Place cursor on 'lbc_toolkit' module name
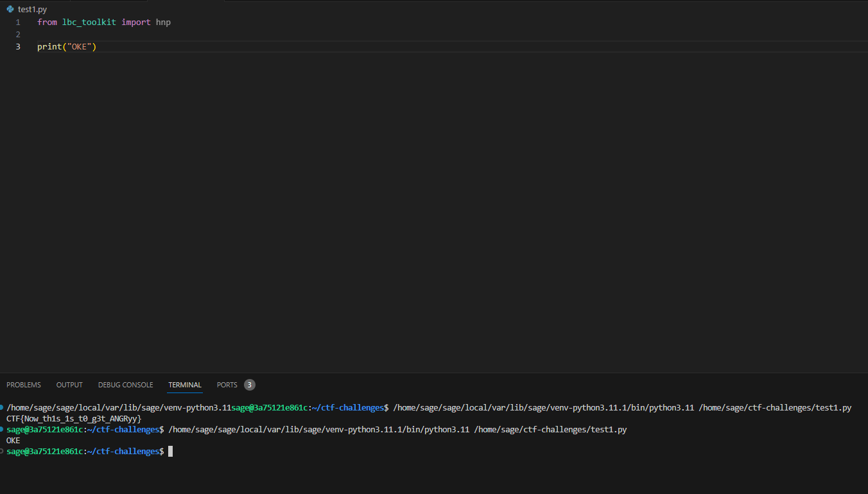Screen dimensions: 868x494 [x=89, y=22]
